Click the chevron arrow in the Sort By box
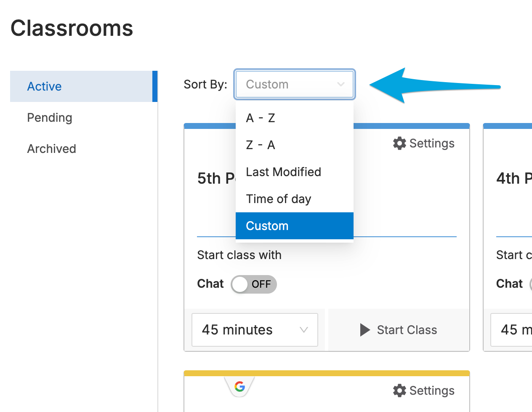 click(341, 84)
